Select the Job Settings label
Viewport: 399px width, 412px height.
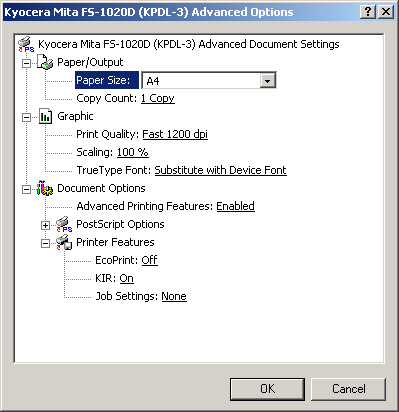coord(127,296)
